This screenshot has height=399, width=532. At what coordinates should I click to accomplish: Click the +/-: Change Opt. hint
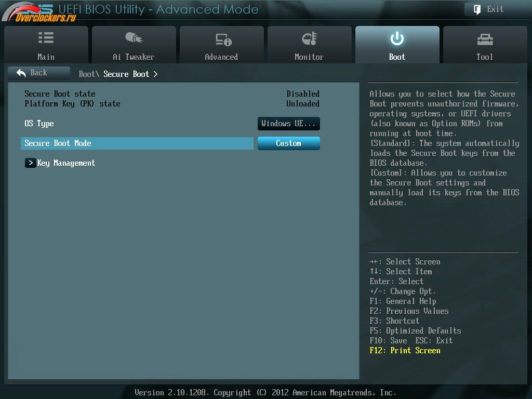(x=403, y=291)
